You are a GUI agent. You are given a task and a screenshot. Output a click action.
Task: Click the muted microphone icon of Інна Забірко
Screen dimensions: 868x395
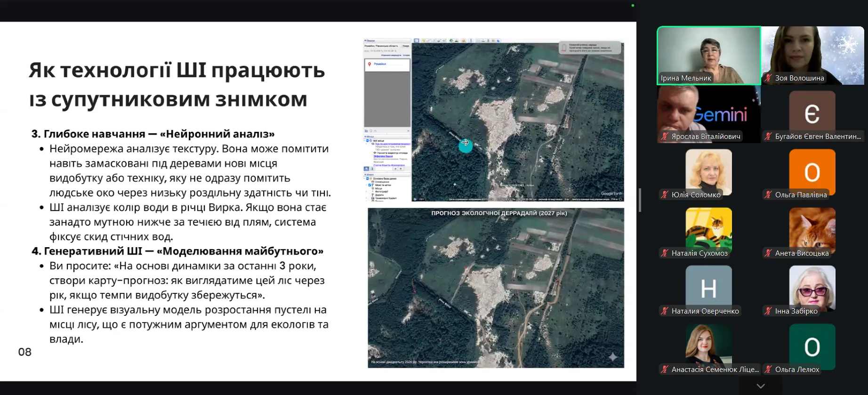tap(768, 311)
